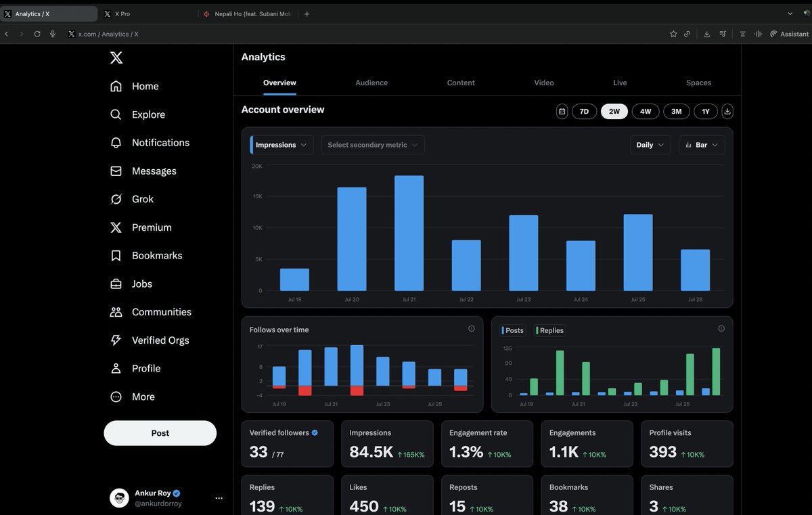Open Messages envelope
The height and width of the screenshot is (515, 812).
coord(143,171)
